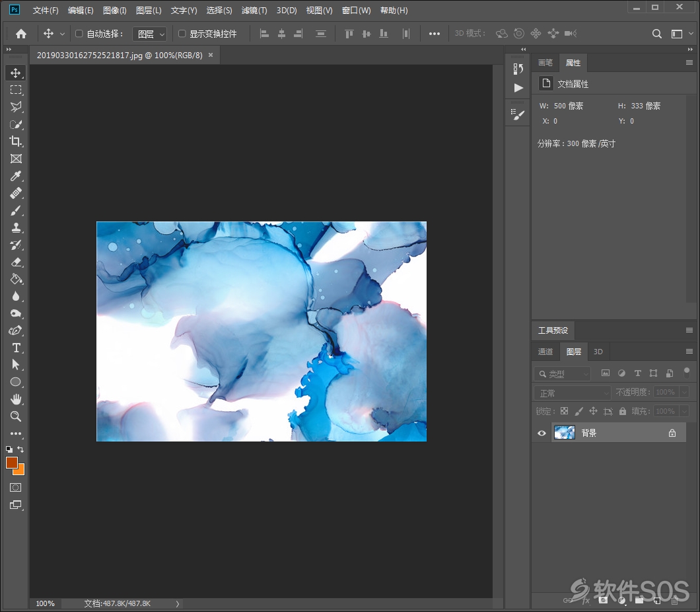Close the 2019033016275252l817.jpg document tab
The width and height of the screenshot is (700, 612).
point(211,55)
